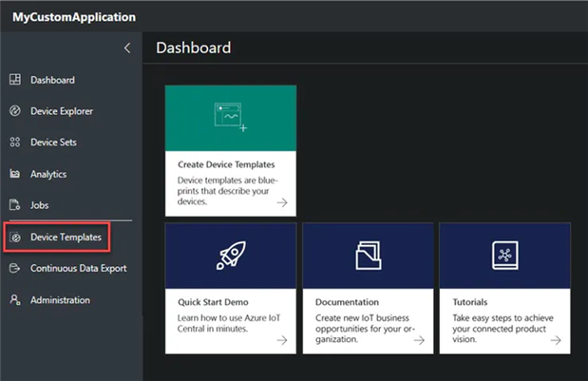Click arrow on the Tutorials tile

pyautogui.click(x=556, y=340)
